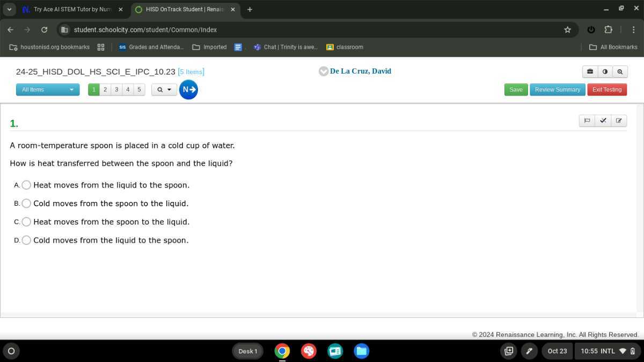
Task: Switch to the HISD OnTrack Student tab
Action: (x=184, y=9)
